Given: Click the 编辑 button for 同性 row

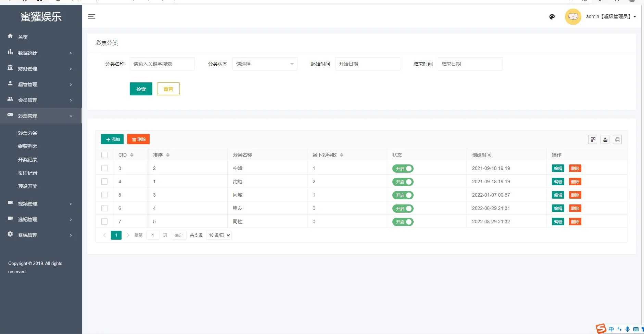Looking at the screenshot, I should tap(558, 222).
